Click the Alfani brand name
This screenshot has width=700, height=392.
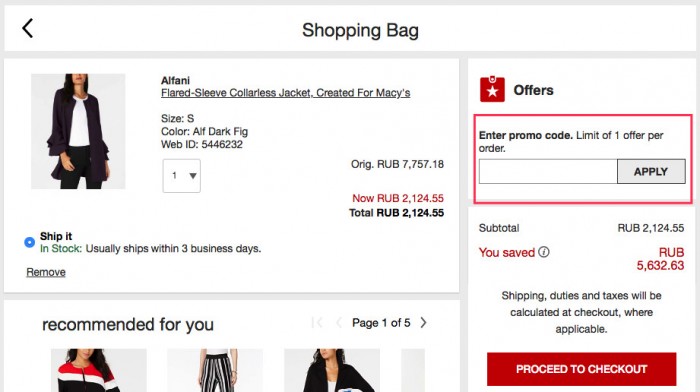175,80
